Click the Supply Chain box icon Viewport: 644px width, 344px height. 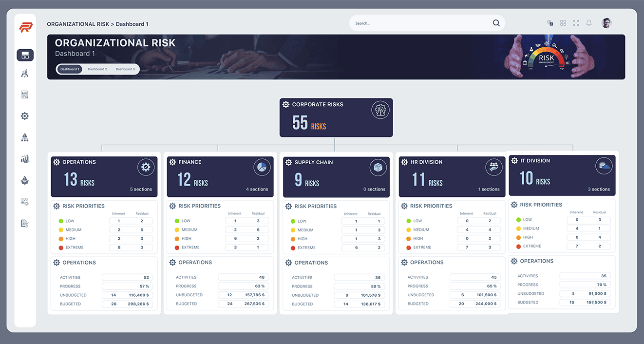(378, 168)
